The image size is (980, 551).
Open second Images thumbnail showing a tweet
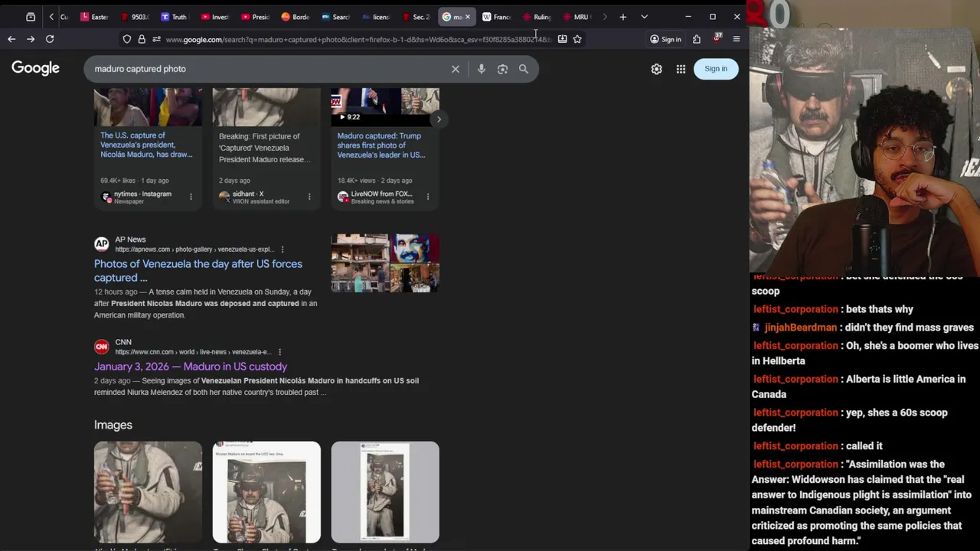[x=266, y=492]
